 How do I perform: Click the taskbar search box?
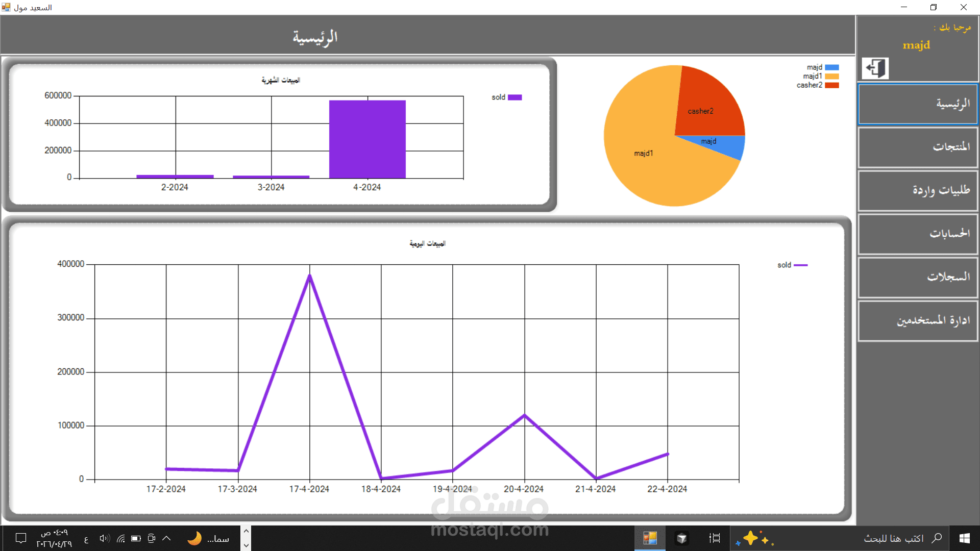pyautogui.click(x=840, y=538)
